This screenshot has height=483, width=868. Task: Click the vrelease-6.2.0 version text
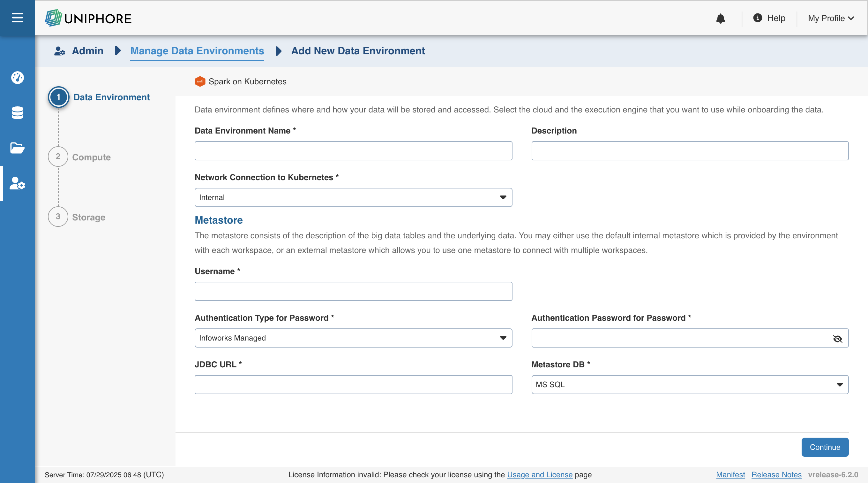(x=833, y=475)
